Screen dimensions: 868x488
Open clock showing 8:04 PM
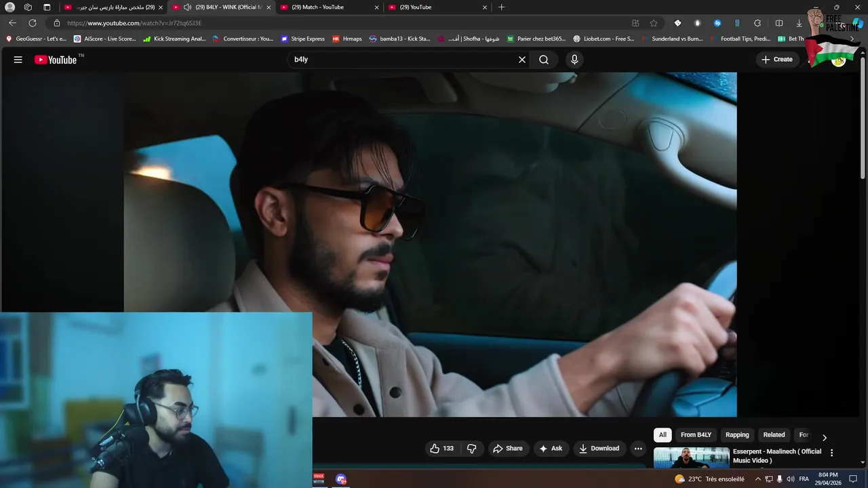click(829, 479)
